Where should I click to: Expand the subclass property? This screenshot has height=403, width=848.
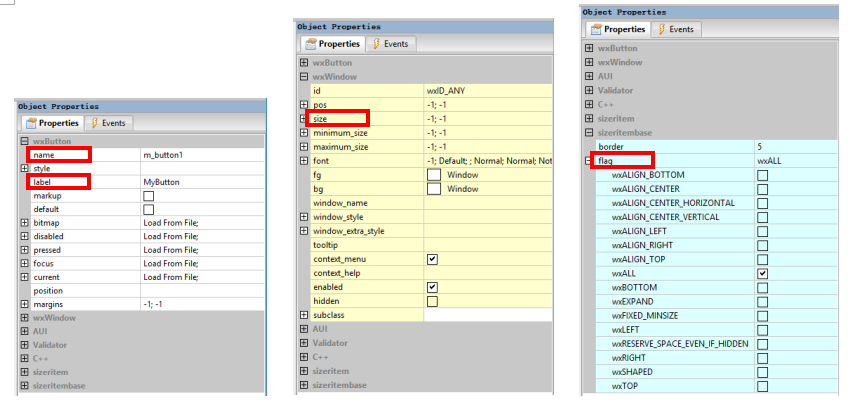coord(304,315)
